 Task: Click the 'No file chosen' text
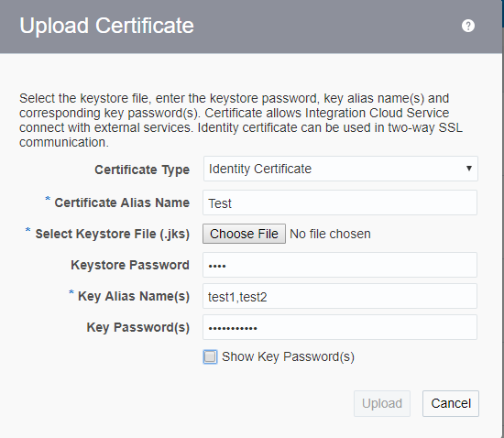[x=330, y=234]
